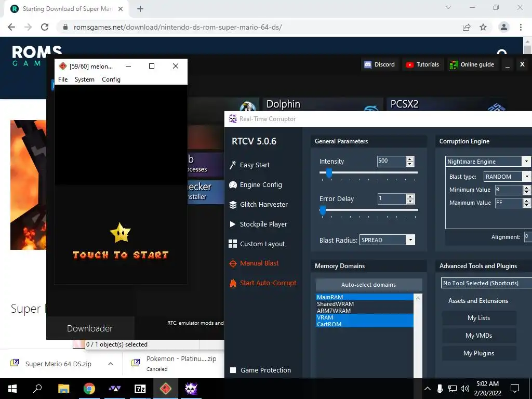The width and height of the screenshot is (532, 399).
Task: Click Intensity value field 500
Action: click(391, 161)
